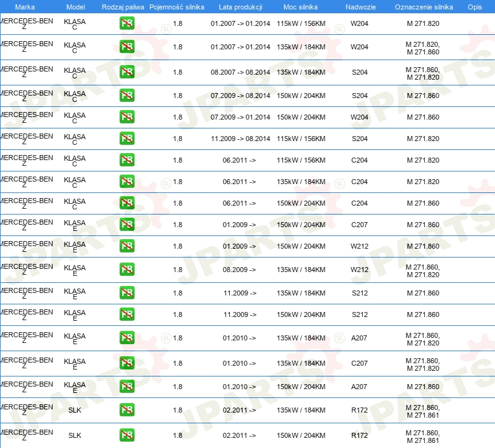Click the Lata produkcji column header

tap(240, 6)
